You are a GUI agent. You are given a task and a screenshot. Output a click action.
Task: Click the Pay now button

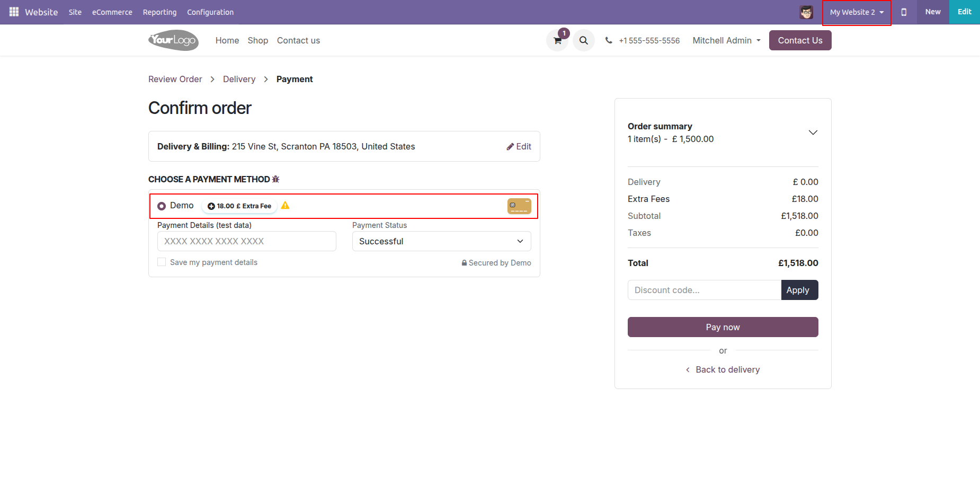pyautogui.click(x=723, y=327)
